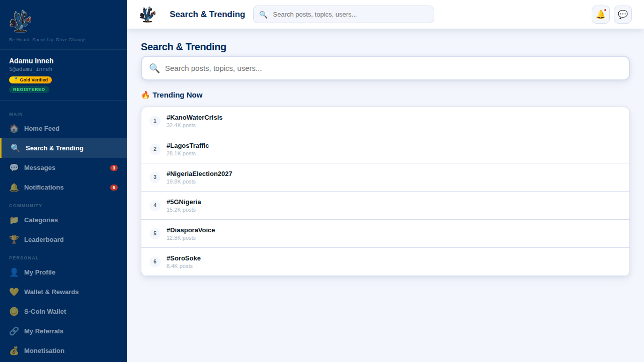Go to Notifications in the sidebar
The image size is (644, 362).
(x=63, y=188)
